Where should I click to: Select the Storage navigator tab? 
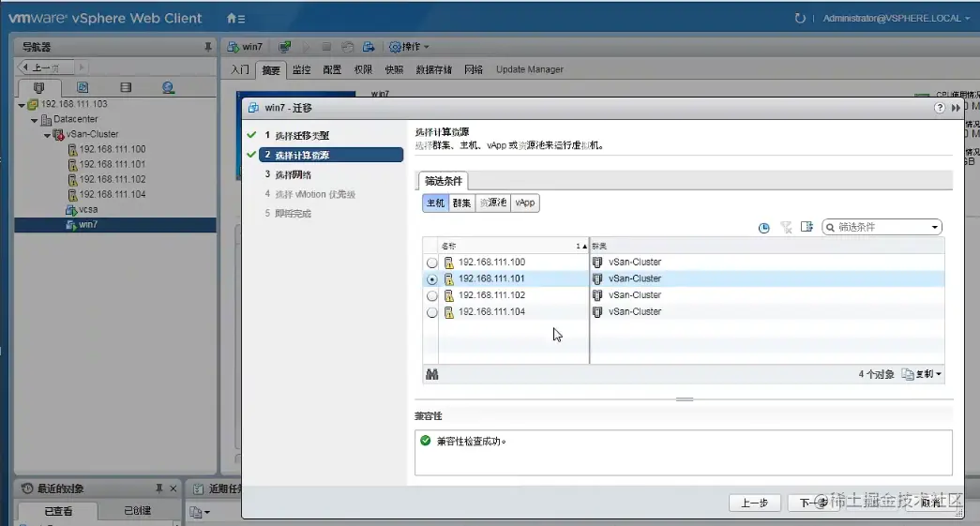[x=126, y=87]
